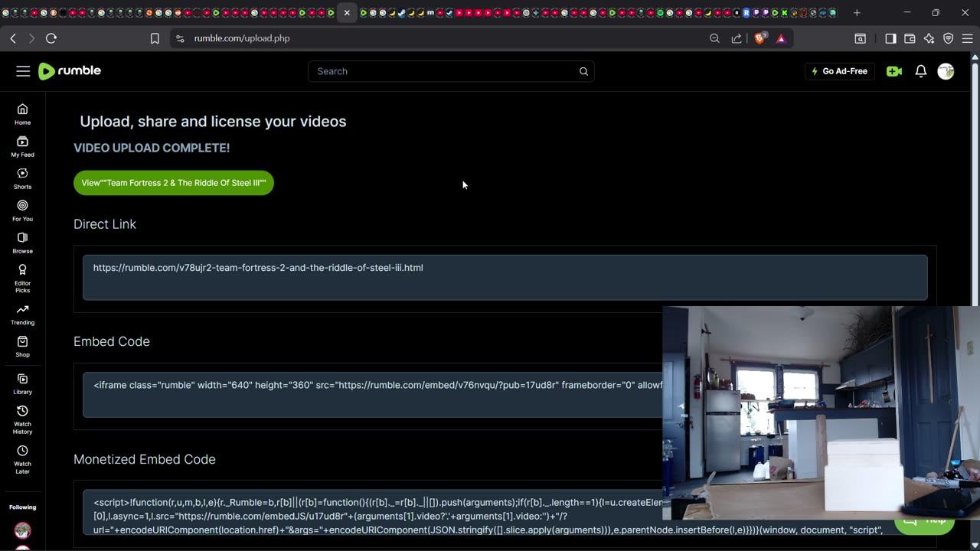The width and height of the screenshot is (980, 551).
Task: Click the green upload video camera icon
Action: pyautogui.click(x=893, y=71)
